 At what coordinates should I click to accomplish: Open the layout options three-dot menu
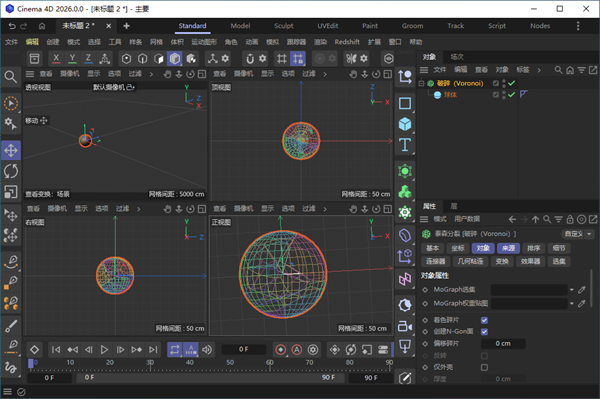[578, 26]
